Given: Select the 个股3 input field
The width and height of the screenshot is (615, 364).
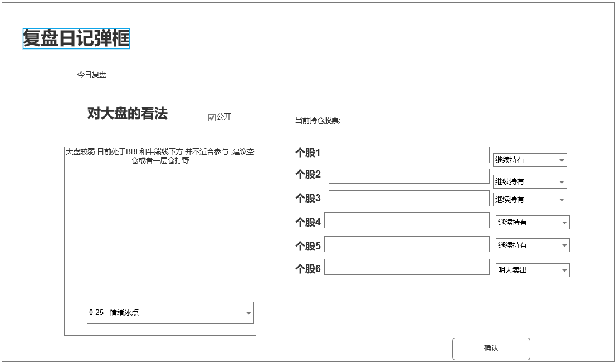Looking at the screenshot, I should click(408, 199).
